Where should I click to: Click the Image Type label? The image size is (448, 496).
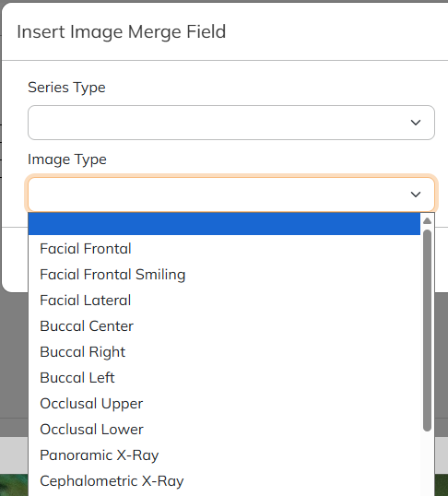[67, 159]
